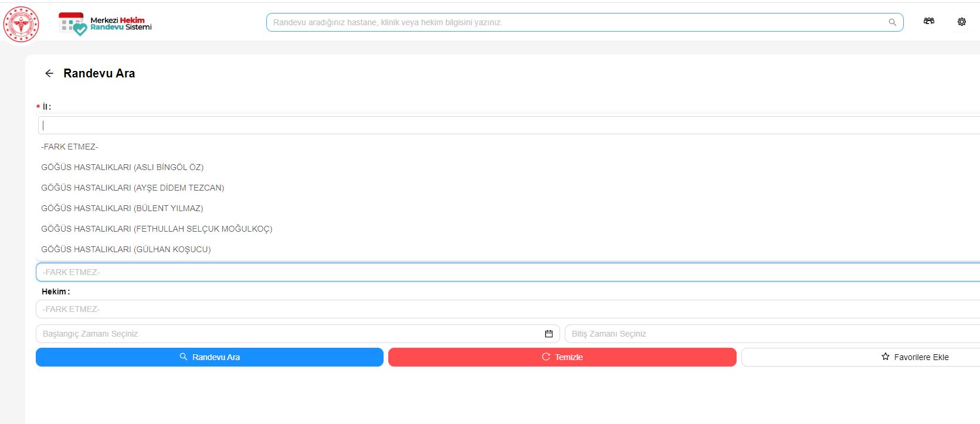Click the Ministry of Health emblem logo
Screen dimensions: 980x424
[x=21, y=24]
